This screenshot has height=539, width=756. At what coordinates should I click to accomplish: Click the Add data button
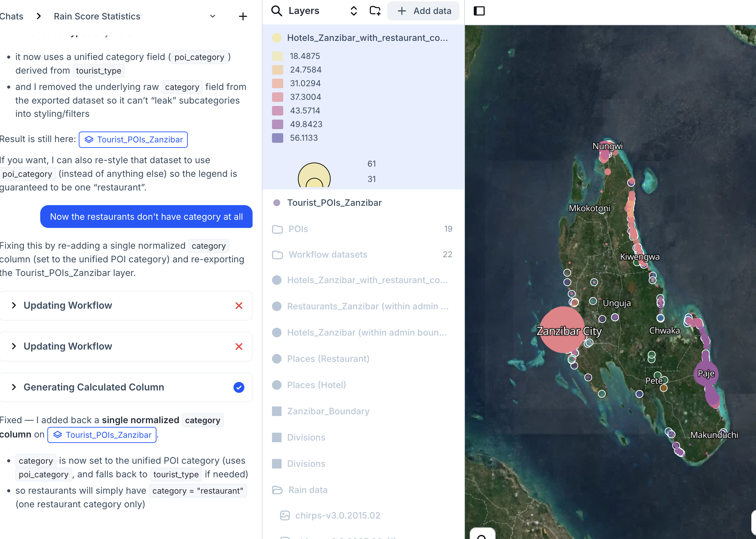coord(423,11)
